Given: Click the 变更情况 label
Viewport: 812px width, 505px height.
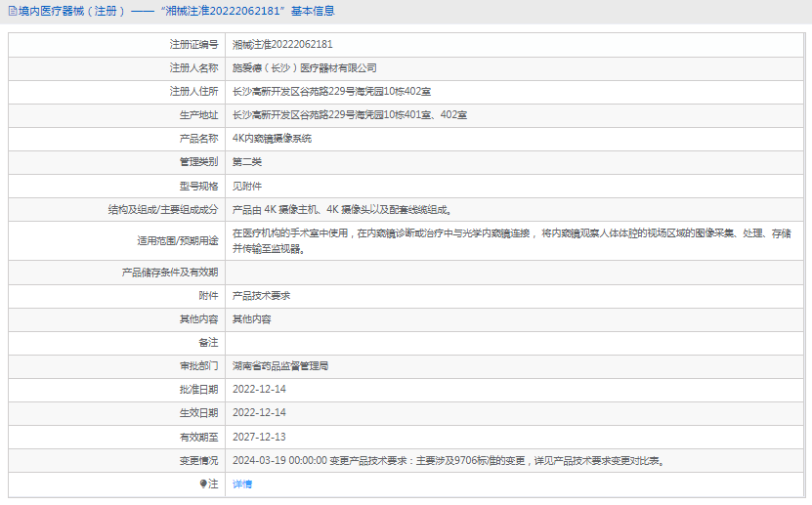Looking at the screenshot, I should [199, 460].
